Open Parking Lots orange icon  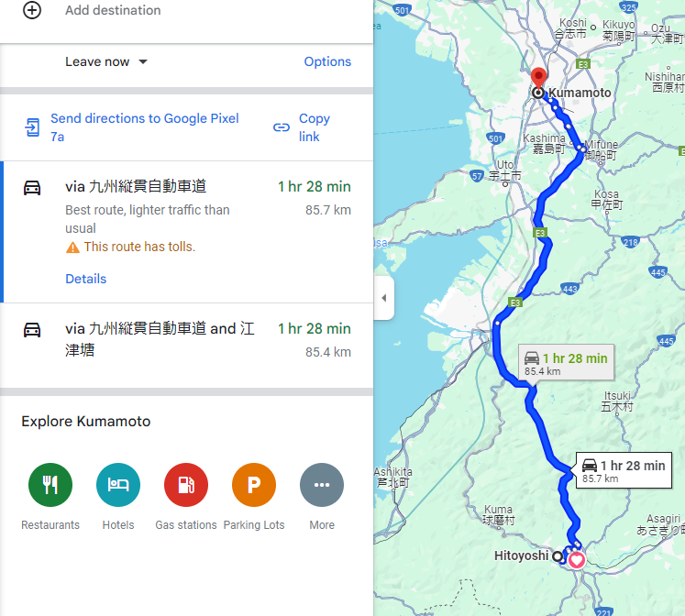[254, 485]
